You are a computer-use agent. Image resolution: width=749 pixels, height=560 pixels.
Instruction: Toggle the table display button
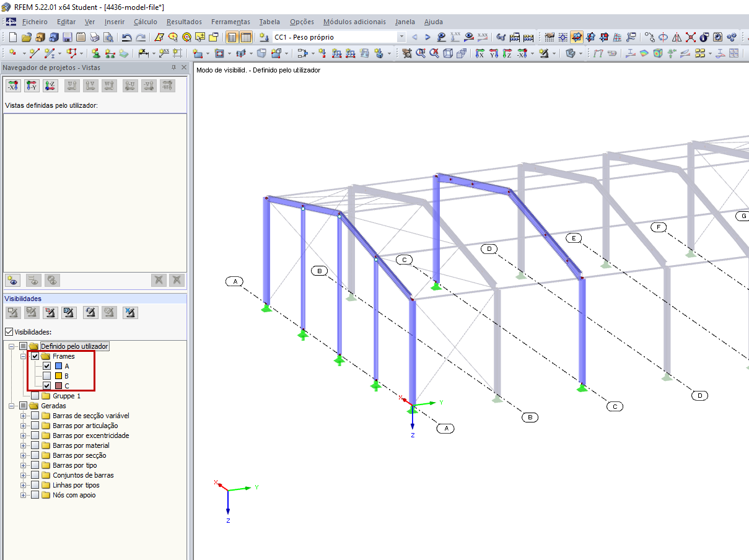coord(246,37)
